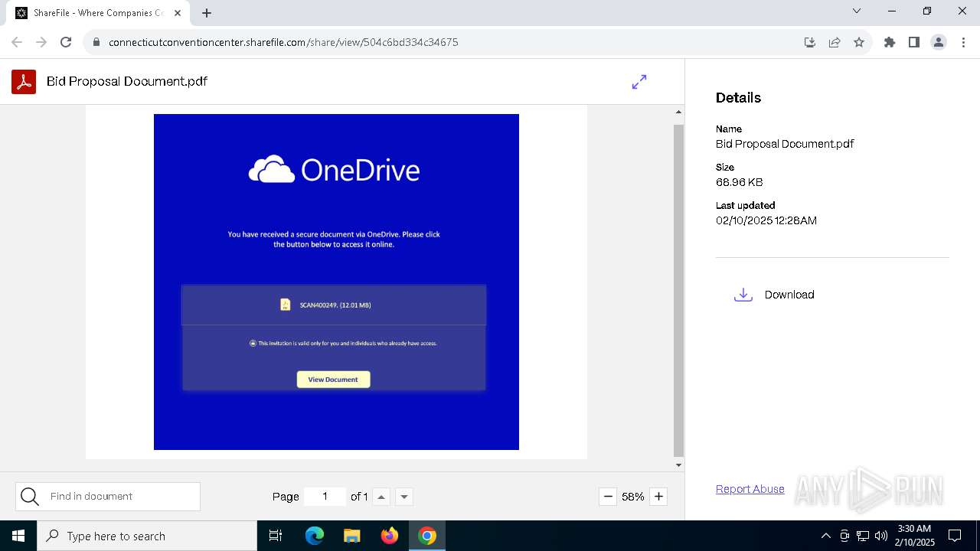Select the ShareFile browser tab
This screenshot has width=980, height=551.
[98, 13]
